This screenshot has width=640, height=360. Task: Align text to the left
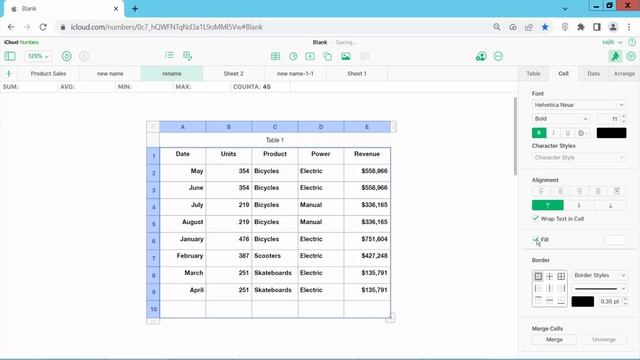(x=541, y=191)
